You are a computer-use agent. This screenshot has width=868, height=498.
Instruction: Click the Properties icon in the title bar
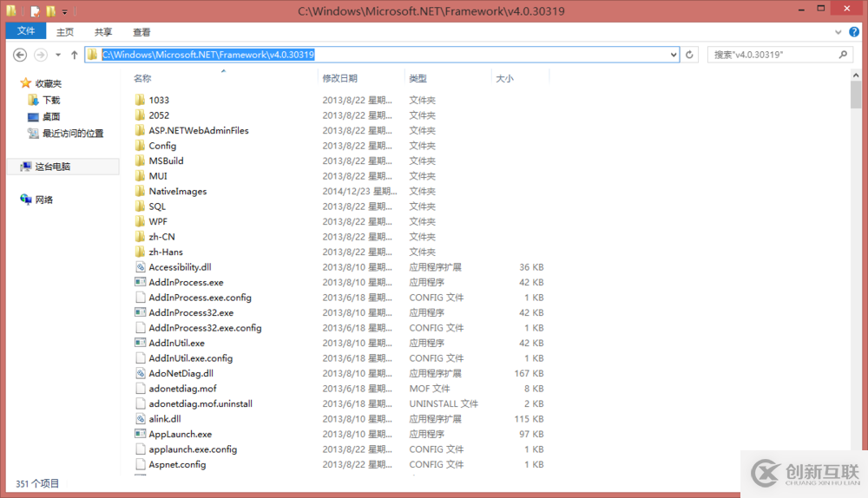pos(36,10)
